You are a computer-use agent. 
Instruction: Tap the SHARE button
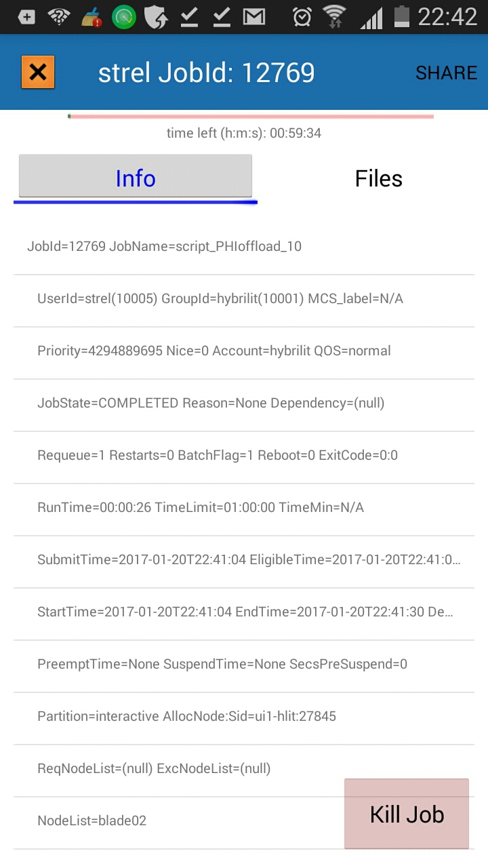tap(446, 73)
